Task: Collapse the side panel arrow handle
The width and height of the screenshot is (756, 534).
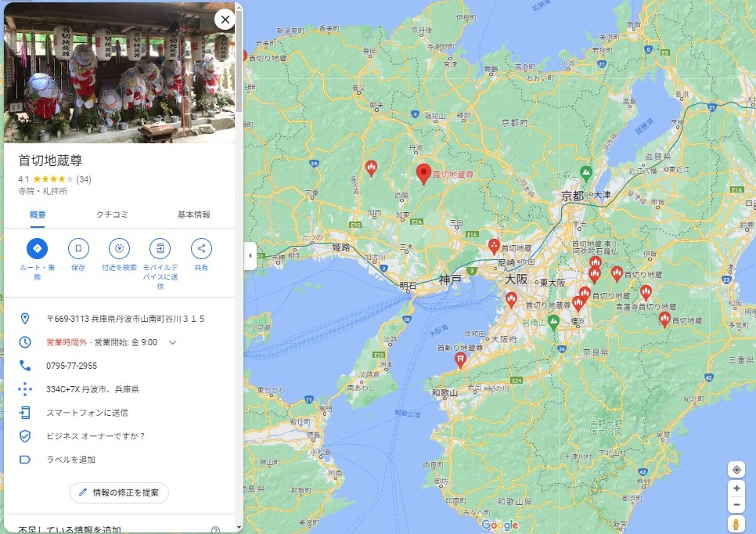Action: (x=250, y=256)
